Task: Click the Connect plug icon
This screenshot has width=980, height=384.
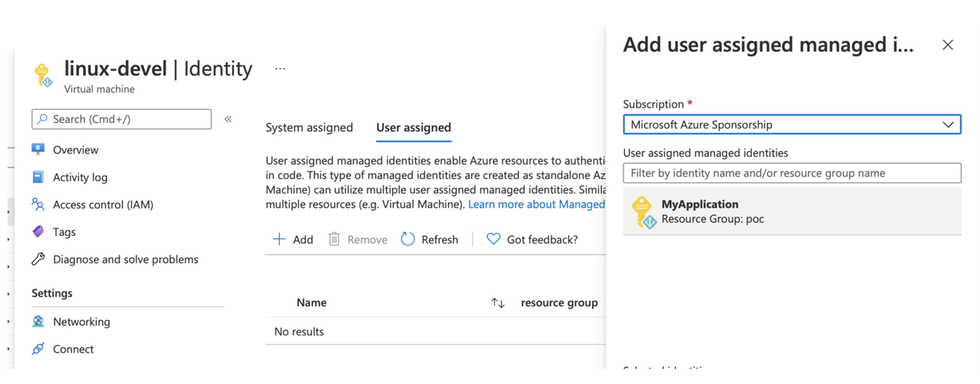Action: tap(38, 349)
